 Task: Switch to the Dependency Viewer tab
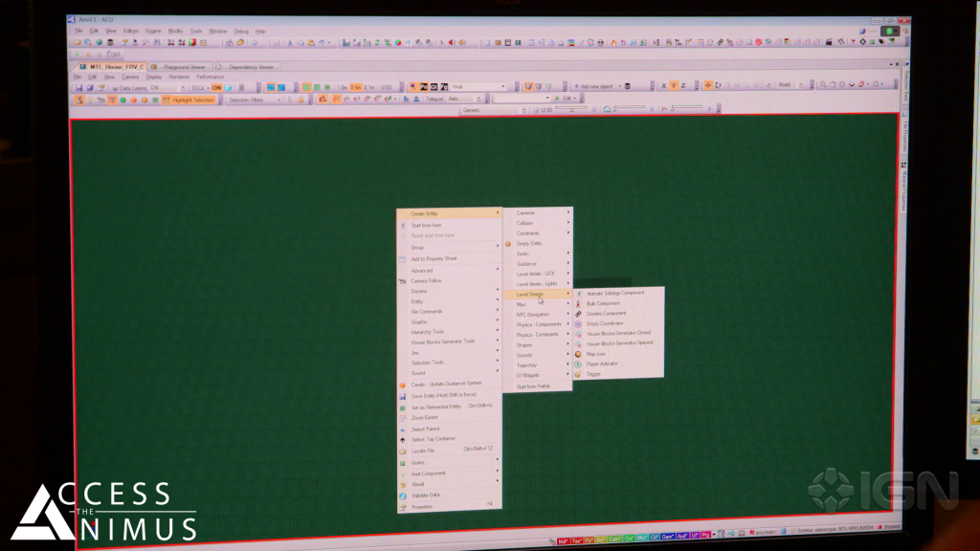[249, 67]
